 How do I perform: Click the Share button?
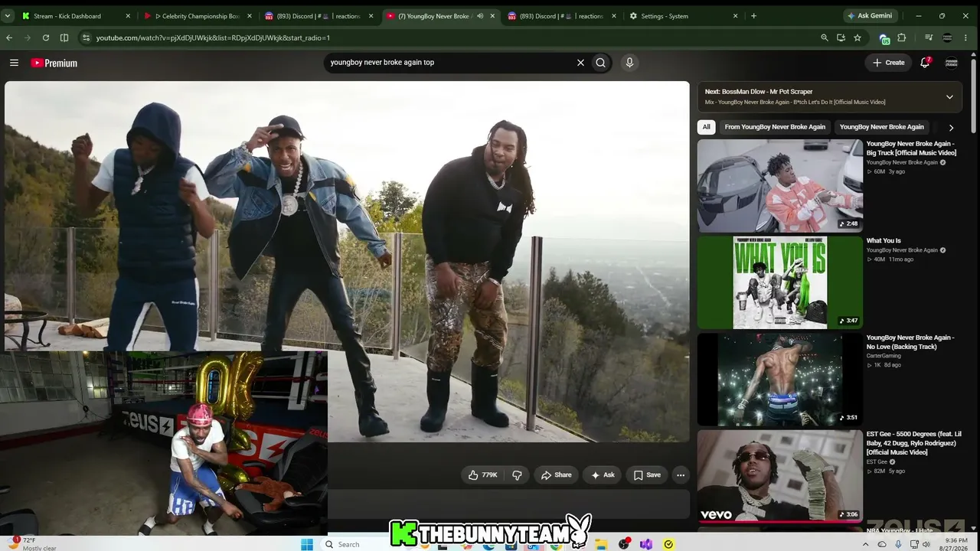pos(557,475)
